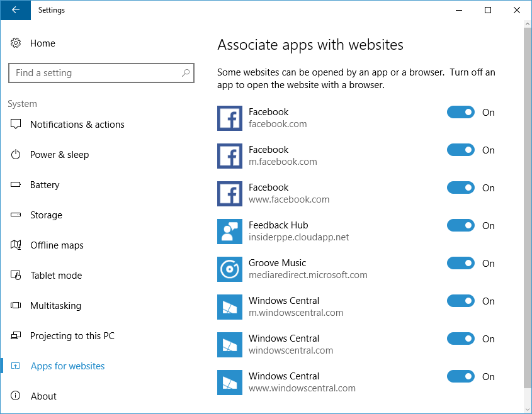Image resolution: width=532 pixels, height=414 pixels.
Task: Click the search magnifier icon
Action: [x=186, y=73]
